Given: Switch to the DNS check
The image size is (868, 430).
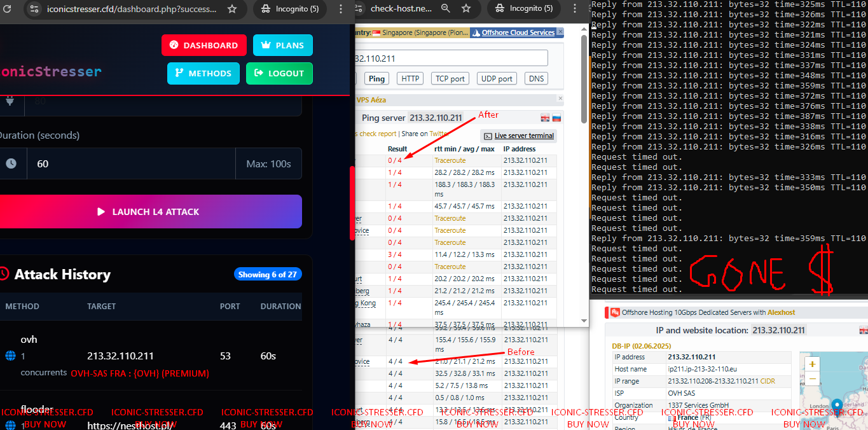Looking at the screenshot, I should coord(536,78).
